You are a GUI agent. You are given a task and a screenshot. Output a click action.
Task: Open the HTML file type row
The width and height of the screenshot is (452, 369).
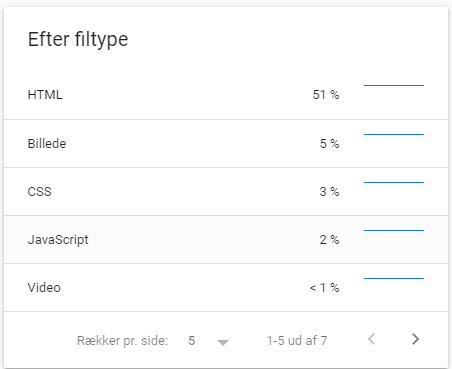pyautogui.click(x=226, y=95)
